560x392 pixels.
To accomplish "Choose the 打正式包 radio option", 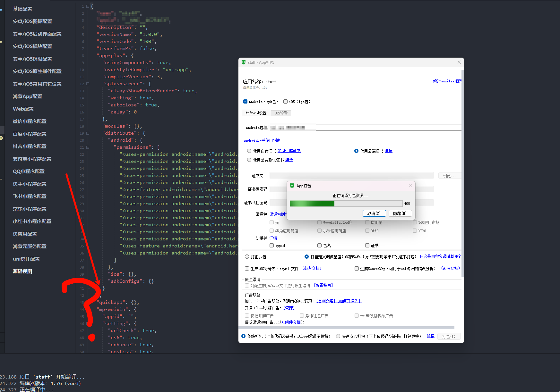I will point(247,257).
